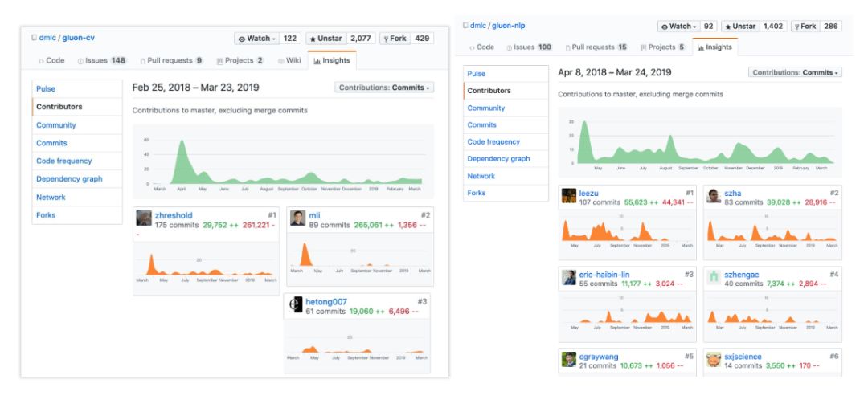This screenshot has width=868, height=404.
Task: Click Fork button in gluon-nlp
Action: click(x=805, y=26)
